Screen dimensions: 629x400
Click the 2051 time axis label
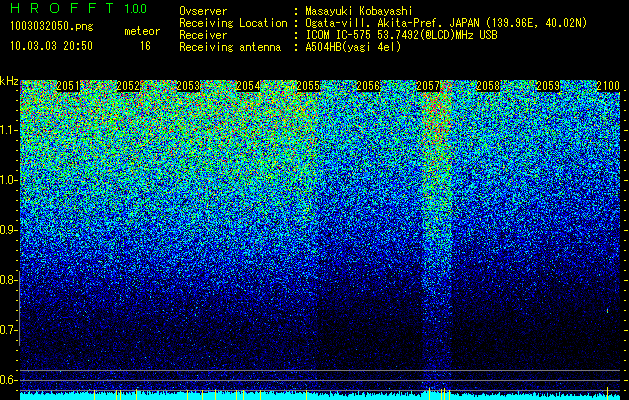point(68,86)
